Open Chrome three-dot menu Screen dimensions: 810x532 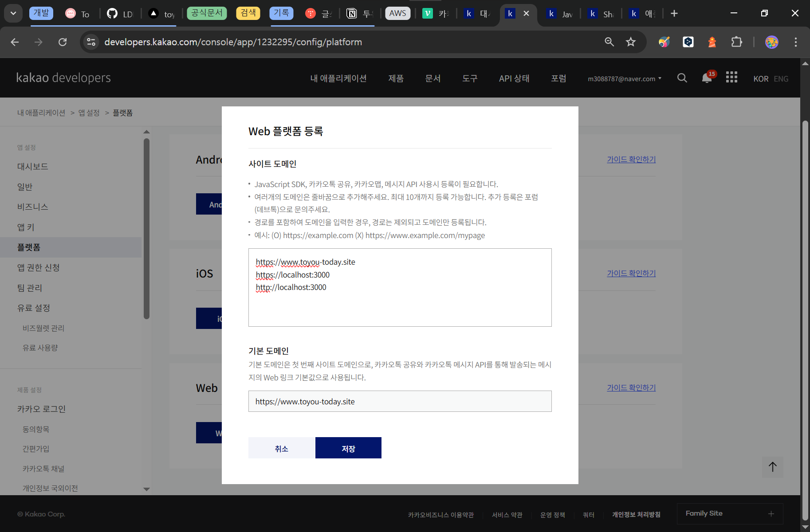[x=796, y=42]
